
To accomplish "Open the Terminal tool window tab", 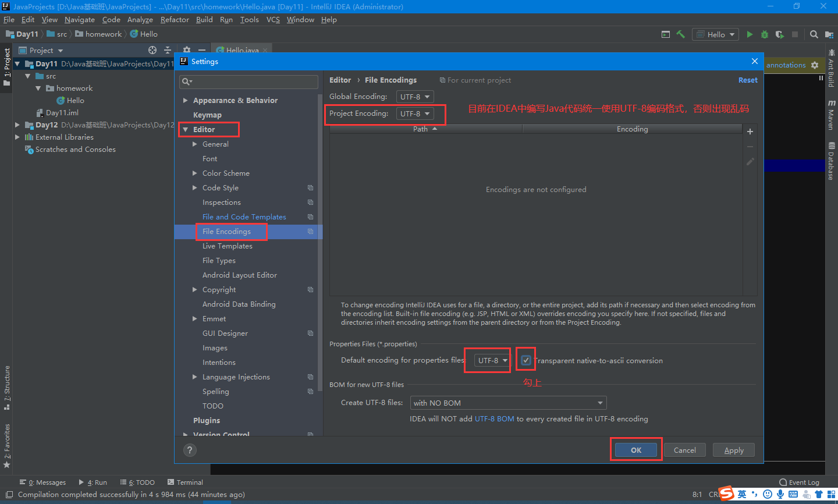I will [185, 482].
